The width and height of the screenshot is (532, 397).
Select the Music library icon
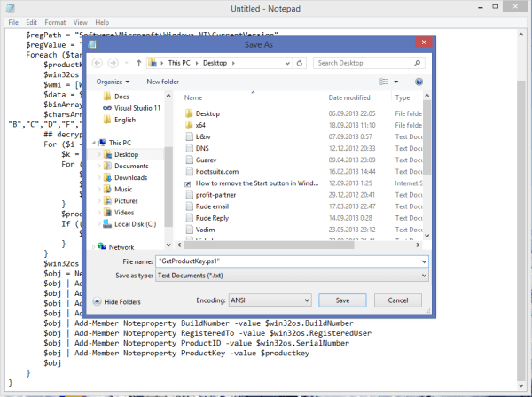pyautogui.click(x=106, y=189)
